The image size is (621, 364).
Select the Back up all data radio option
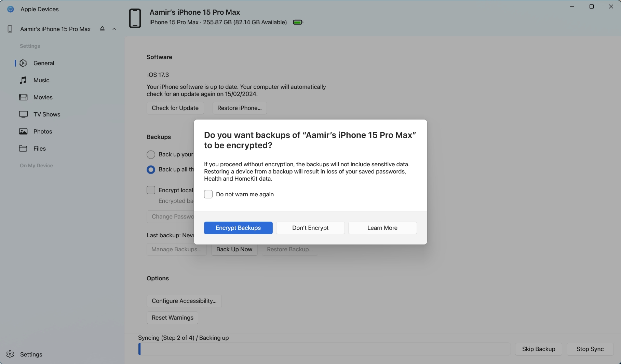(x=151, y=170)
